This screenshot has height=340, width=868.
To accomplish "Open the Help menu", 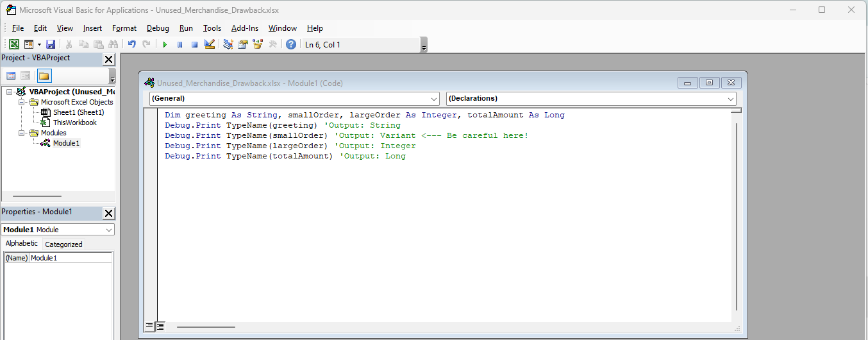I will 315,28.
